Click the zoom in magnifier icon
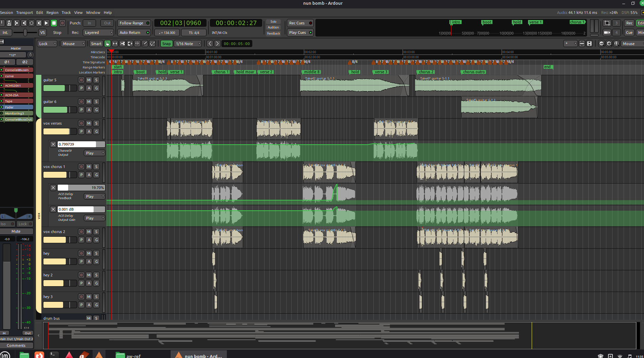This screenshot has height=358, width=644. (609, 44)
